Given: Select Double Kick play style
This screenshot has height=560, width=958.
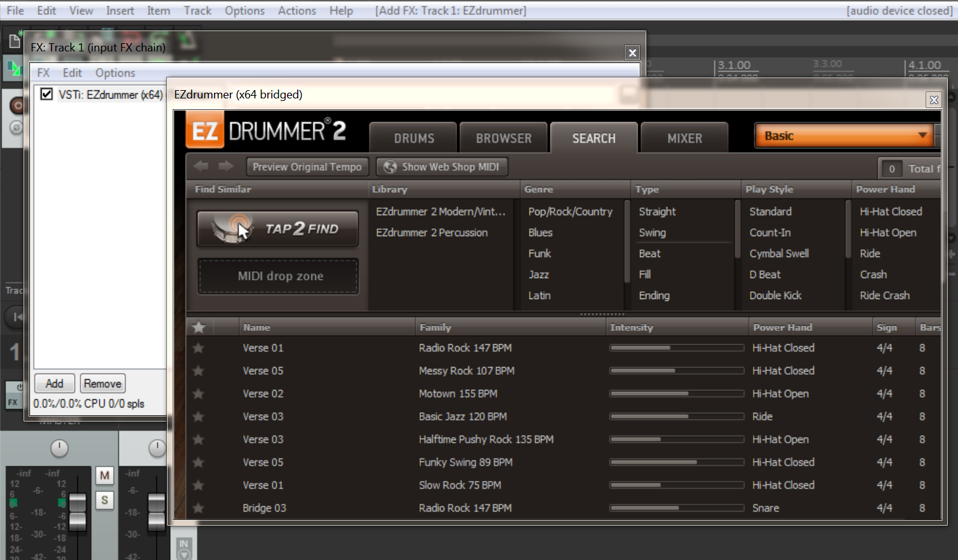Looking at the screenshot, I should click(x=775, y=295).
